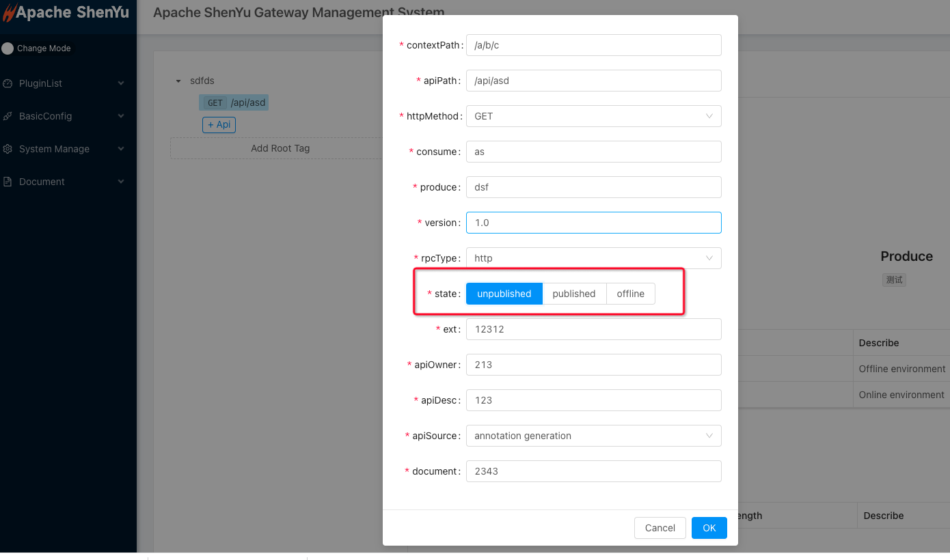
Task: Confirm the API form with OK
Action: [x=709, y=527]
